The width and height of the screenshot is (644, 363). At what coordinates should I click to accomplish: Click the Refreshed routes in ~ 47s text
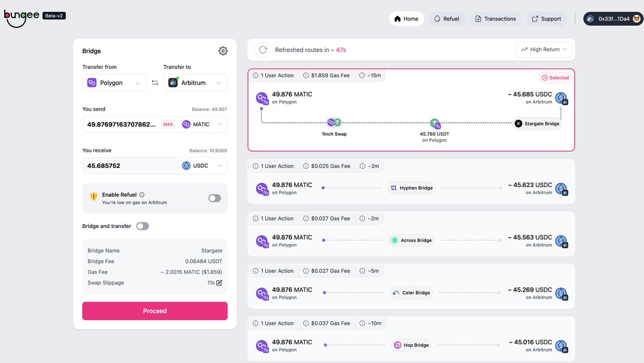310,50
